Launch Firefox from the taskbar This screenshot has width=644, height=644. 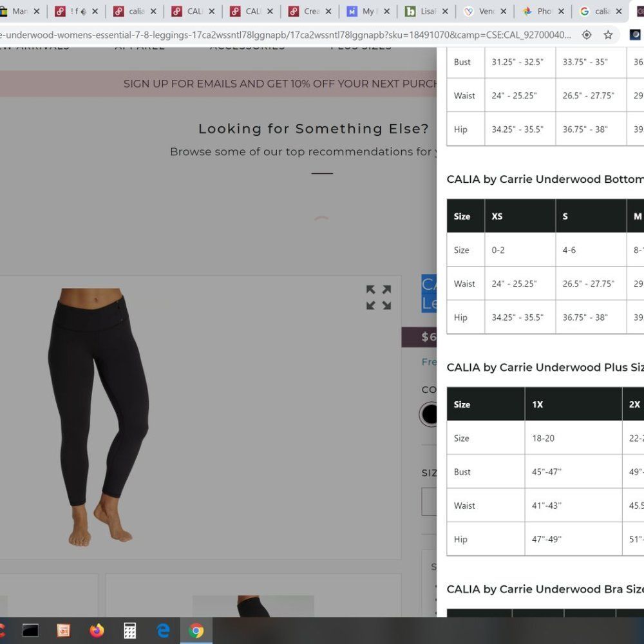[97, 630]
